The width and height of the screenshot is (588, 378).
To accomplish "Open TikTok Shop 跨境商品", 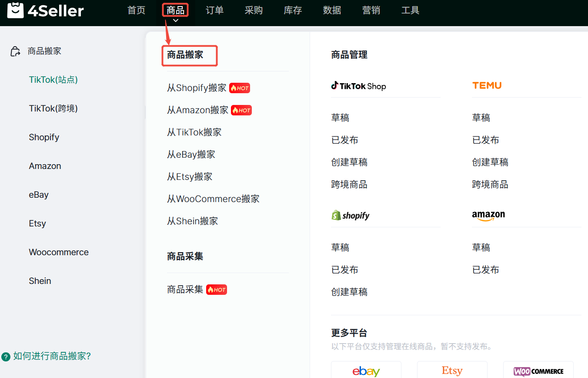I will coord(349,185).
